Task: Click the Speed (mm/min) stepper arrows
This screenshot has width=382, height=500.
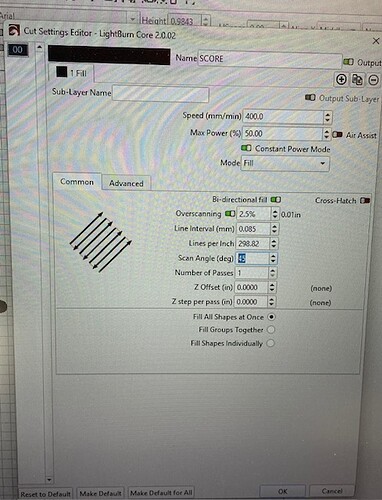Action: pyautogui.click(x=327, y=117)
